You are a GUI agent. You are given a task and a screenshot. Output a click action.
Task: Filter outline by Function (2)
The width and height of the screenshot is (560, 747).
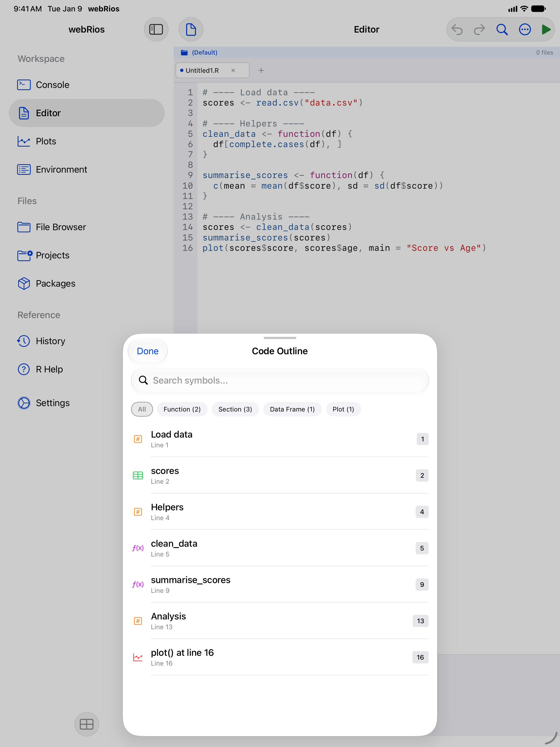pos(182,409)
